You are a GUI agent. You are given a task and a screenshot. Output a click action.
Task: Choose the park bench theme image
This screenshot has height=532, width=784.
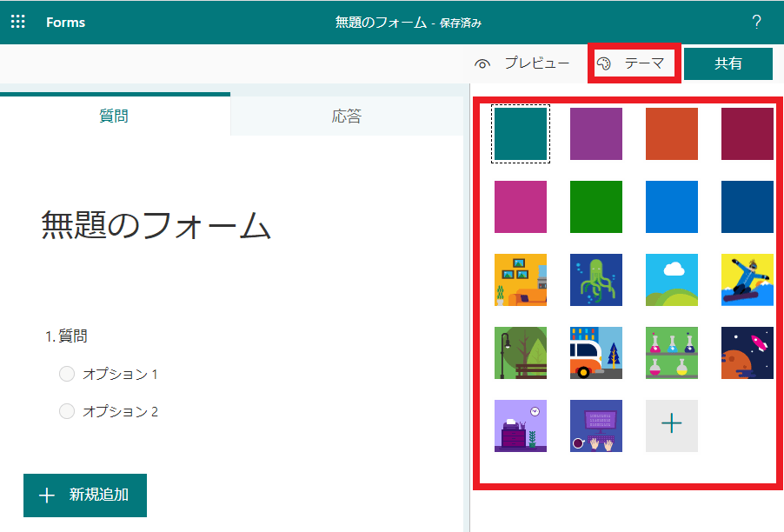click(x=521, y=353)
